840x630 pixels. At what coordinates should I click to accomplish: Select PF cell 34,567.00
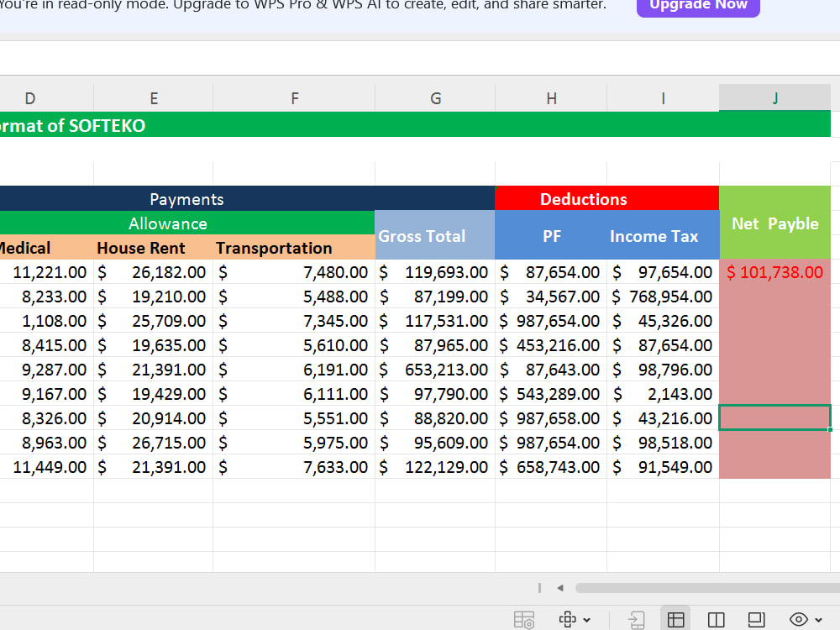551,297
